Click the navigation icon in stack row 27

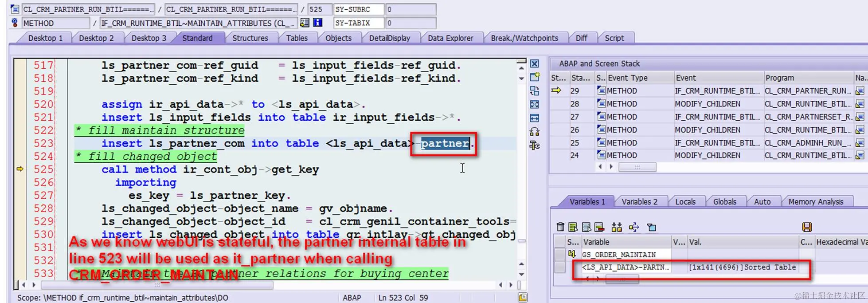click(x=860, y=117)
